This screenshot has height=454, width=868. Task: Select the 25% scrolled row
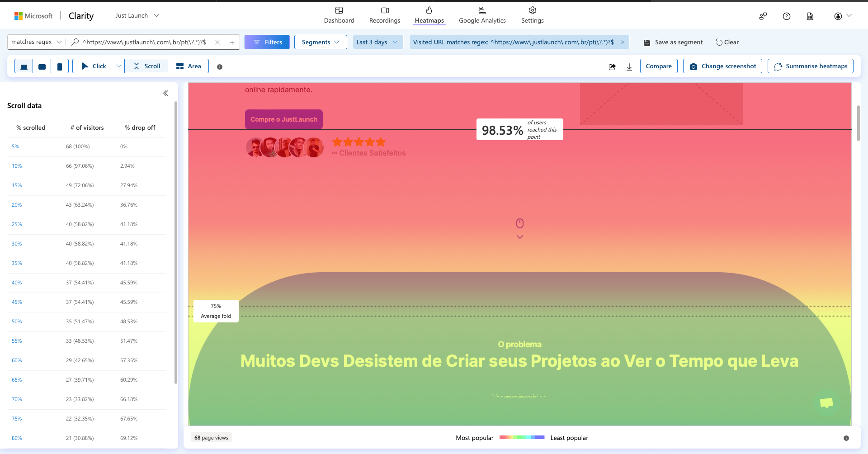pyautogui.click(x=87, y=224)
